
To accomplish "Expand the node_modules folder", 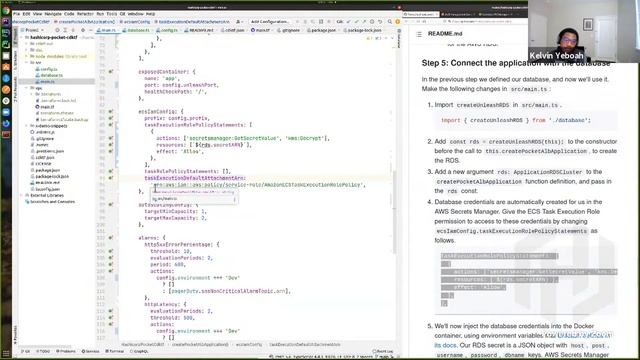I will (x=27, y=56).
